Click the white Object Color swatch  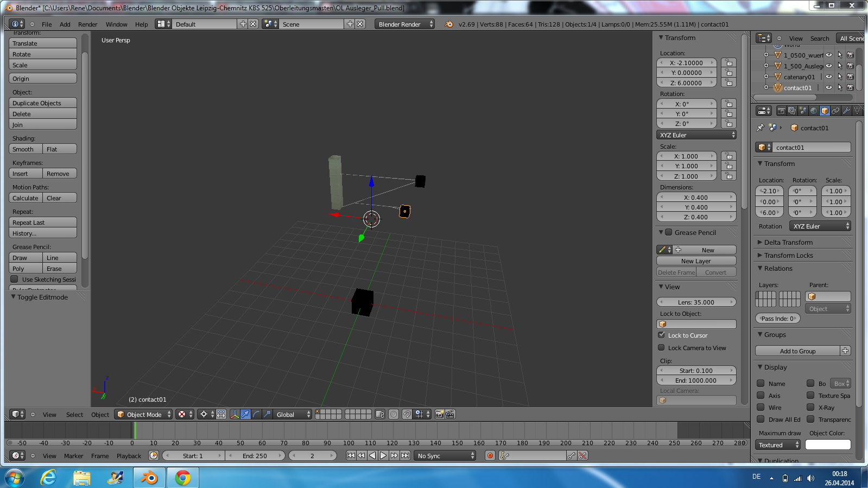828,445
